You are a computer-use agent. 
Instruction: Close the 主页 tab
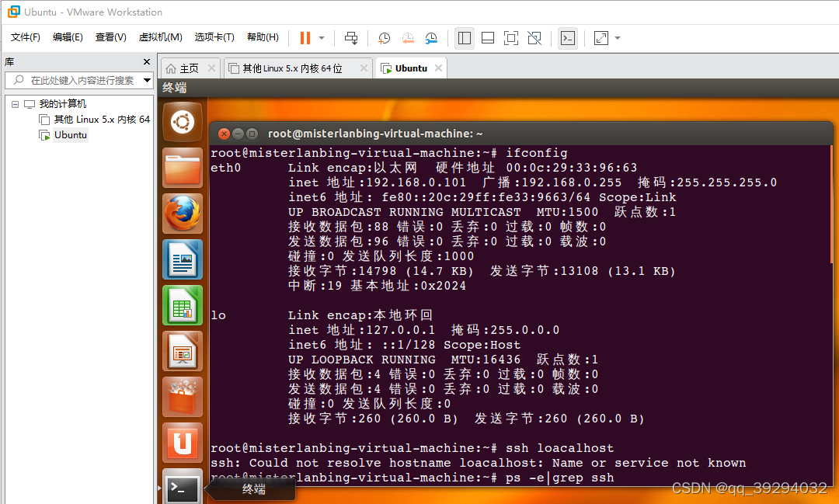pyautogui.click(x=211, y=68)
